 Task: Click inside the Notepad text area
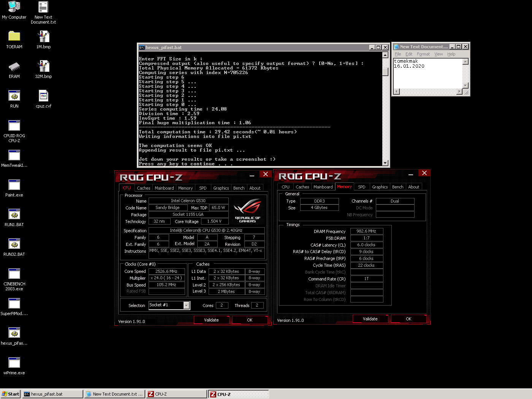[428, 73]
